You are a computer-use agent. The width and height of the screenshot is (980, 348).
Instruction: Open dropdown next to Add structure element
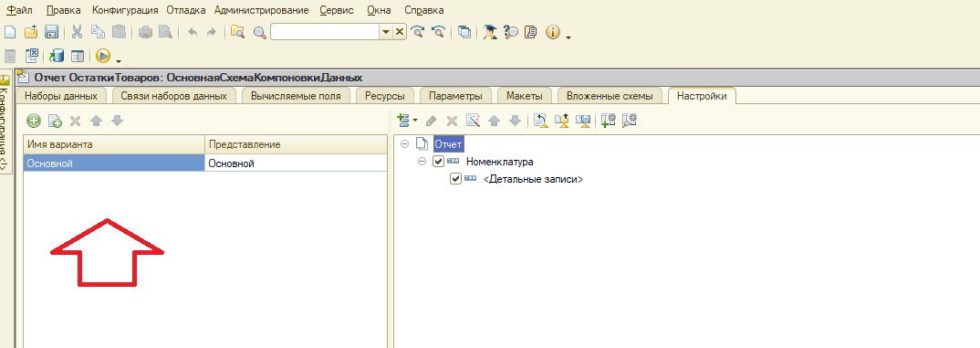(415, 121)
